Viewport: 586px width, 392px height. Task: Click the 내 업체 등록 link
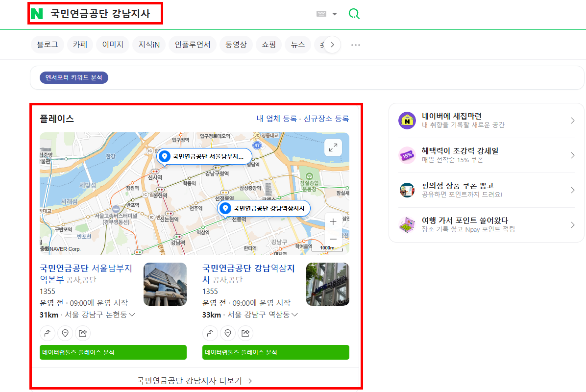[x=276, y=119]
